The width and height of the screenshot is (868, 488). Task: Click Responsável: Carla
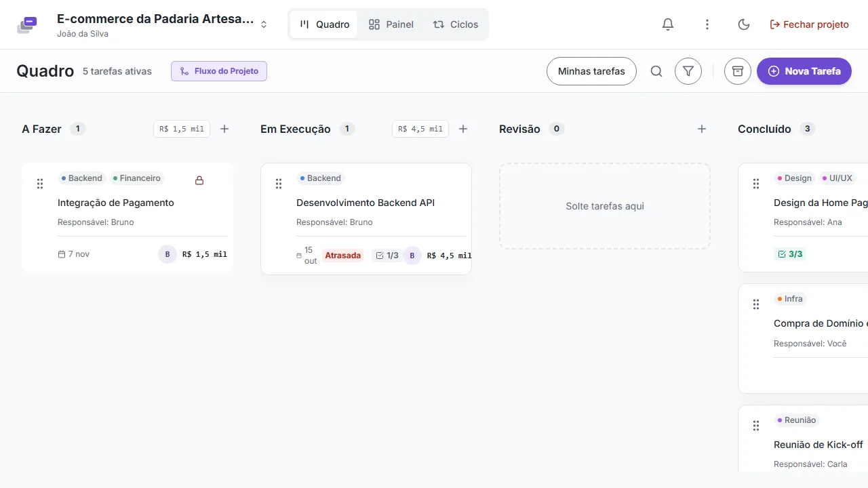point(810,464)
